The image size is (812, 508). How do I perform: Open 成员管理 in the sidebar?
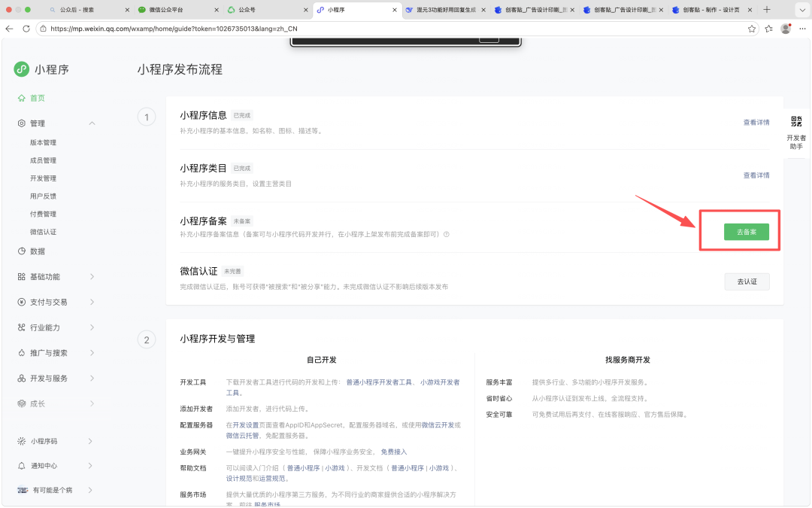tap(43, 161)
